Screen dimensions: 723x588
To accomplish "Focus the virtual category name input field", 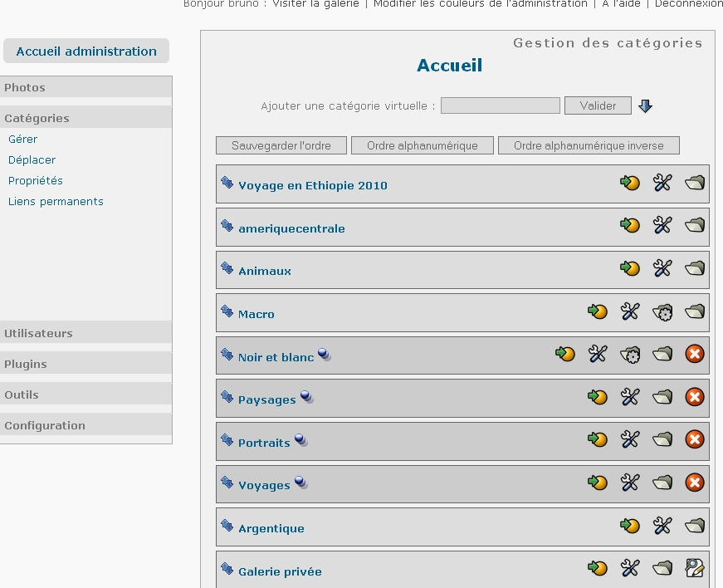I will (500, 106).
